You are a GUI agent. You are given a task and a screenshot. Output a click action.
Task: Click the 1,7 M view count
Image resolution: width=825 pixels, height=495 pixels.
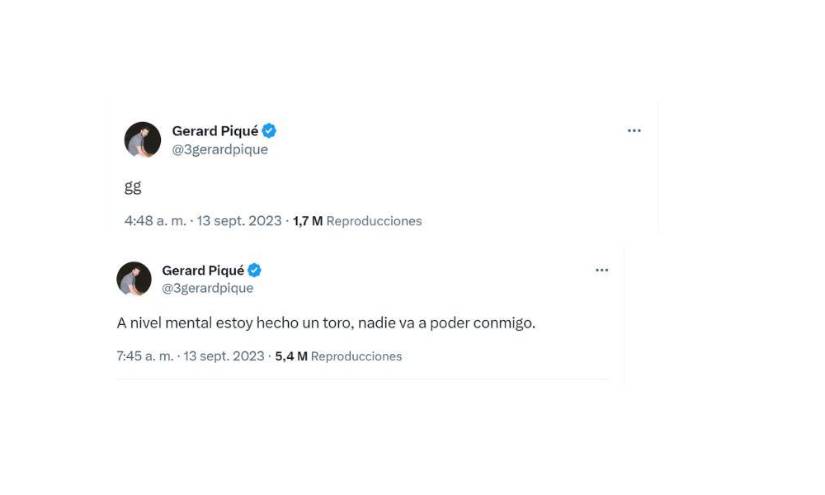point(307,221)
